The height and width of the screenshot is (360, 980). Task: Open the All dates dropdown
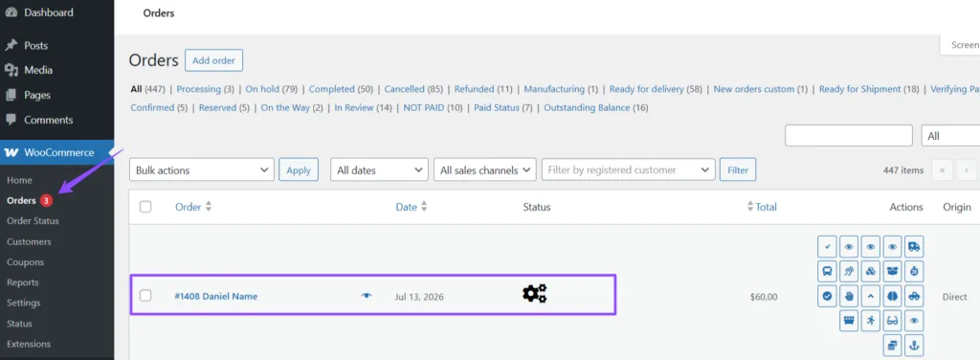(x=379, y=169)
